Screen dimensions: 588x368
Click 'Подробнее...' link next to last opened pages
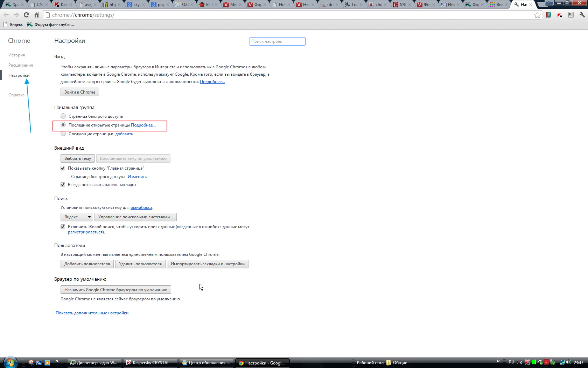pyautogui.click(x=143, y=125)
